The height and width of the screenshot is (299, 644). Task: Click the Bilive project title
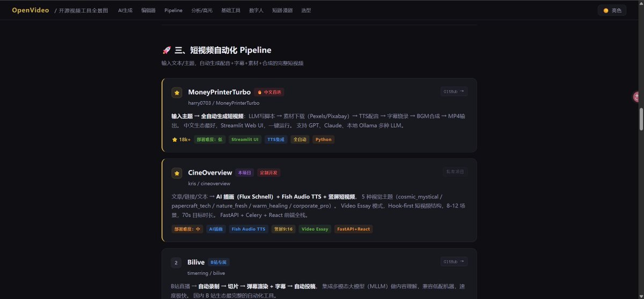click(x=196, y=262)
